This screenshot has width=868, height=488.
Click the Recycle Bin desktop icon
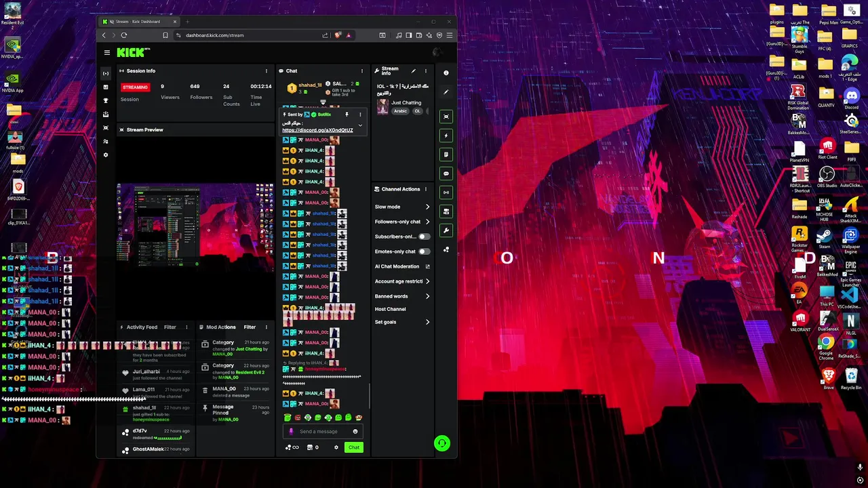pyautogui.click(x=850, y=378)
